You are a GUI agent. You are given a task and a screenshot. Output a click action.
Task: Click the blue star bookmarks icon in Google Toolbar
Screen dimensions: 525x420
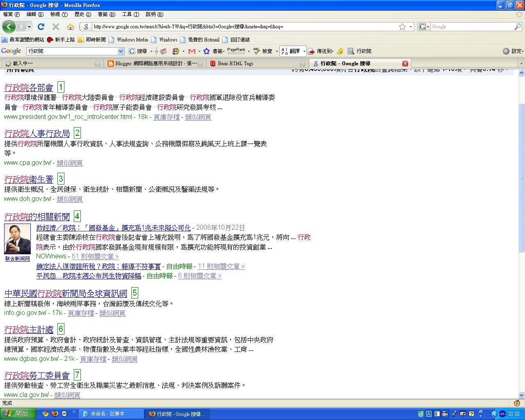(207, 51)
